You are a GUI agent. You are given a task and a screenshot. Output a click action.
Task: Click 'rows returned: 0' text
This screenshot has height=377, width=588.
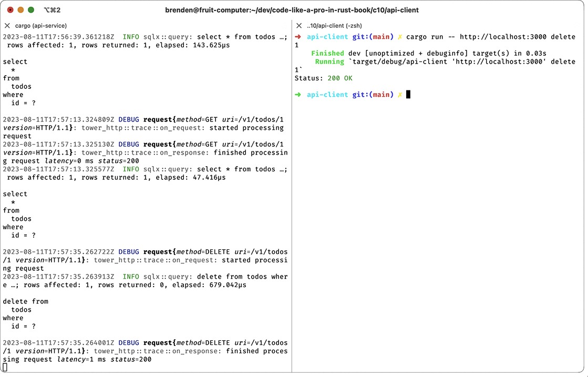(x=131, y=284)
